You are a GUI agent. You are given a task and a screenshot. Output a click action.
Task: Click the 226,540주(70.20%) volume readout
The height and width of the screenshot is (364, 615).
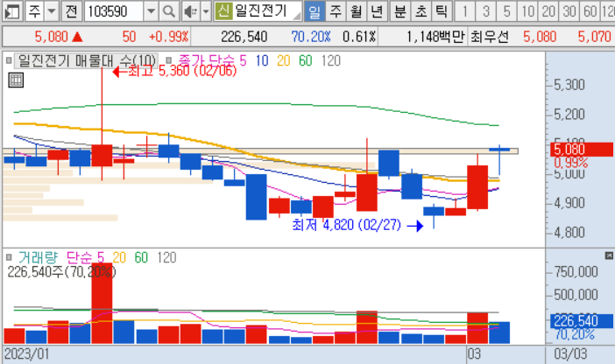pyautogui.click(x=61, y=272)
